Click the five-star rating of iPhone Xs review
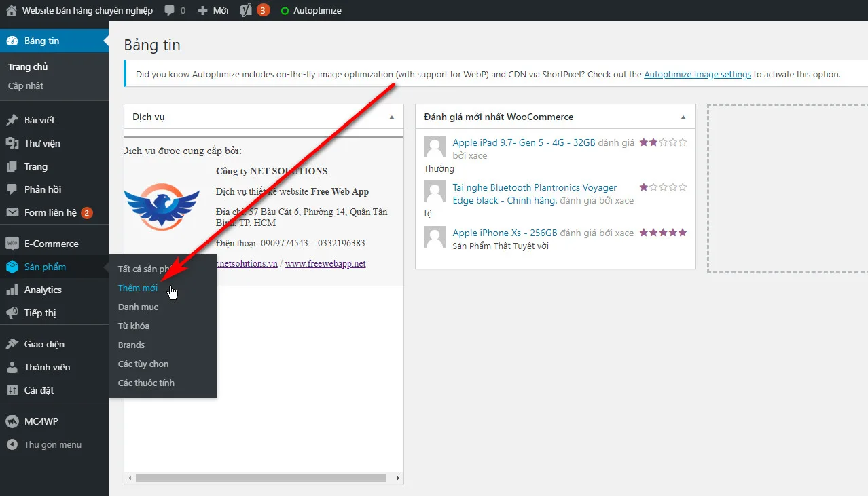Image resolution: width=868 pixels, height=496 pixels. pyautogui.click(x=663, y=233)
